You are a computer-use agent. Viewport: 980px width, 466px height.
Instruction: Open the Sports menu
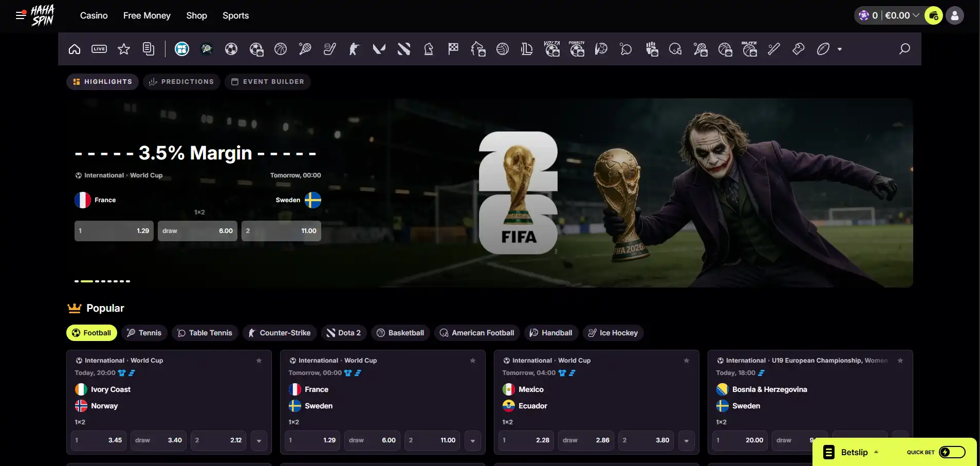pos(236,15)
